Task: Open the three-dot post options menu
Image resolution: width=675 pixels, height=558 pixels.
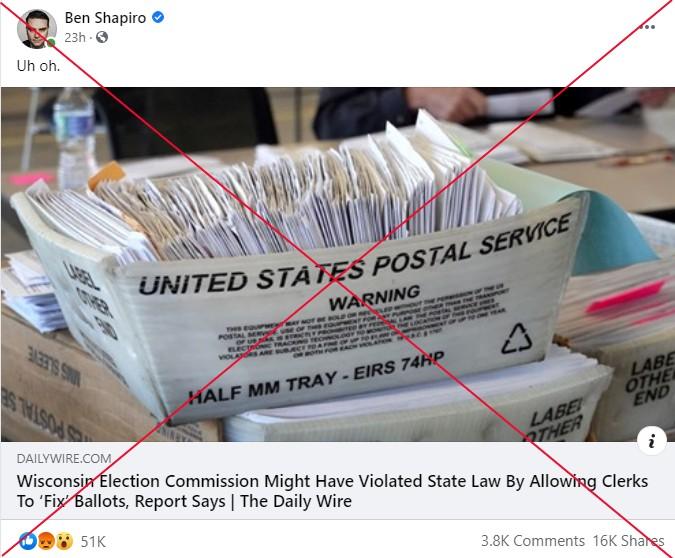Action: coord(647,27)
